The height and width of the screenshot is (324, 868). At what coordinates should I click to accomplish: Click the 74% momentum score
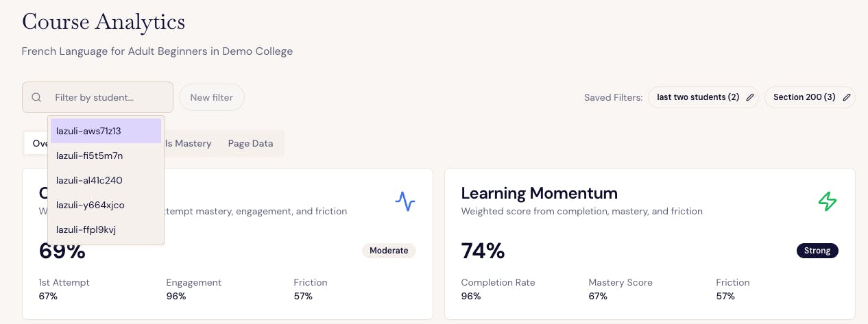pos(483,251)
